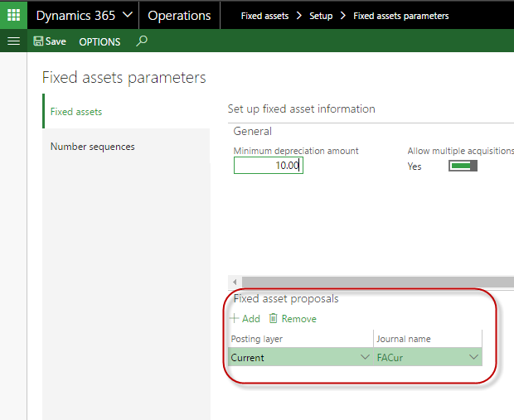Open the Journal name FACur dropdown
Viewport: 514px width, 420px height.
[428, 357]
